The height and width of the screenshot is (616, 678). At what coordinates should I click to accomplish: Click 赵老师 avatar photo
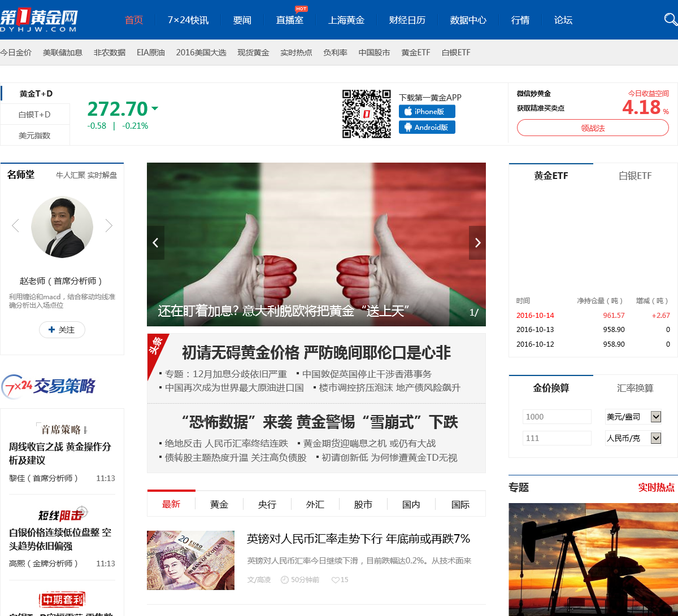pos(62,227)
